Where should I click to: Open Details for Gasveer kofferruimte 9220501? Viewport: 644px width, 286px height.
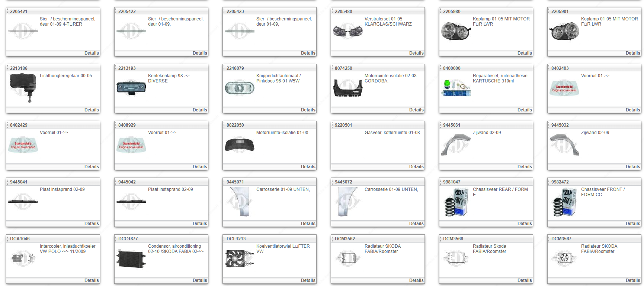[x=416, y=167]
